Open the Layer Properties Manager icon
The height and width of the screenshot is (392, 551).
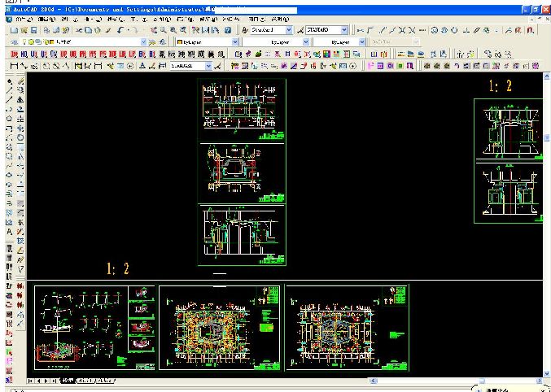[x=14, y=42]
